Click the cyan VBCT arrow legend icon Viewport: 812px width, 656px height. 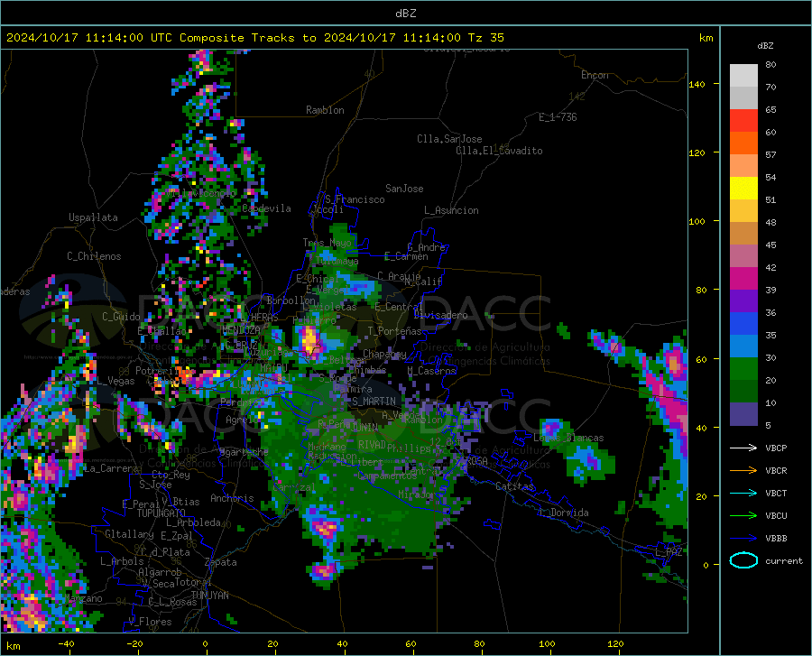(x=743, y=493)
